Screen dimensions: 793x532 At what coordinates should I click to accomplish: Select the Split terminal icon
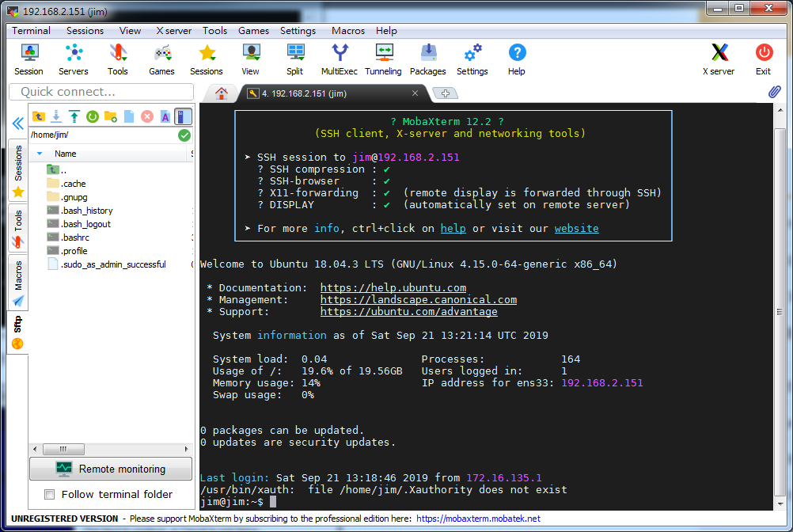point(295,59)
